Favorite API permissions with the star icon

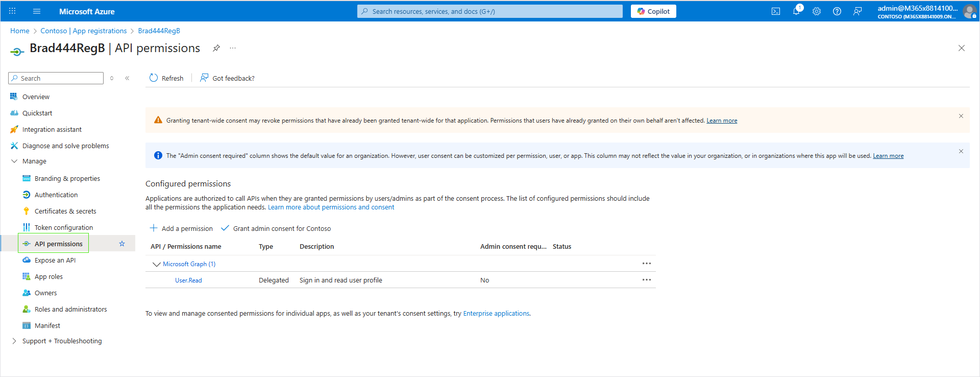122,244
